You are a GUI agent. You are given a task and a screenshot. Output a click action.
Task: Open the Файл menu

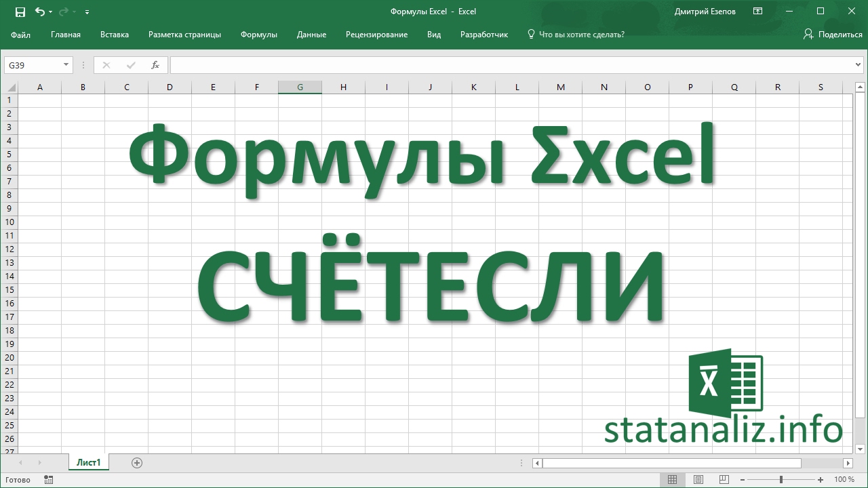(x=20, y=35)
